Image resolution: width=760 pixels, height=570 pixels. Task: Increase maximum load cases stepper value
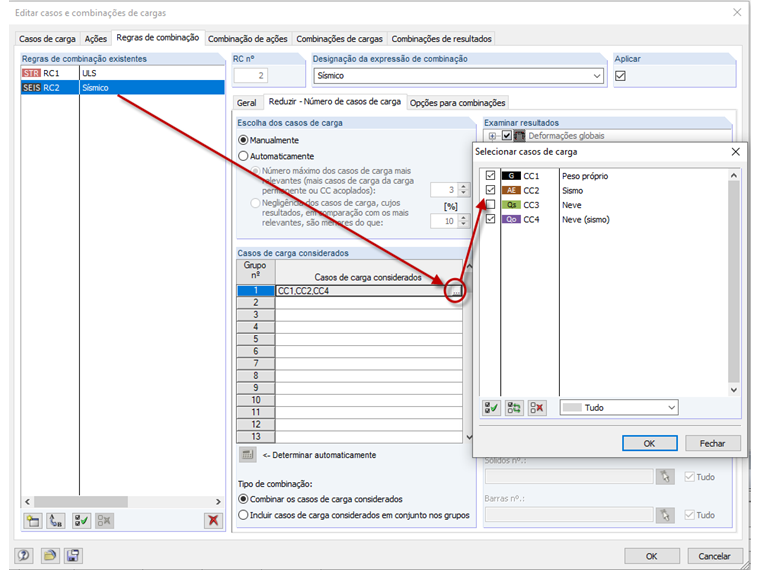click(x=464, y=186)
